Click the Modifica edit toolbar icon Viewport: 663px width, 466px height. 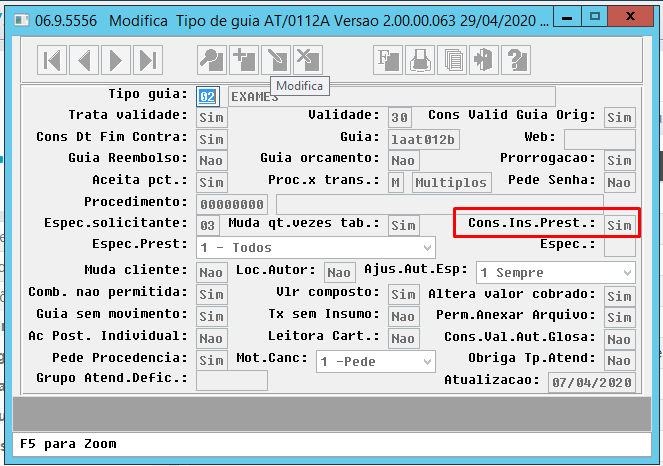[x=276, y=60]
